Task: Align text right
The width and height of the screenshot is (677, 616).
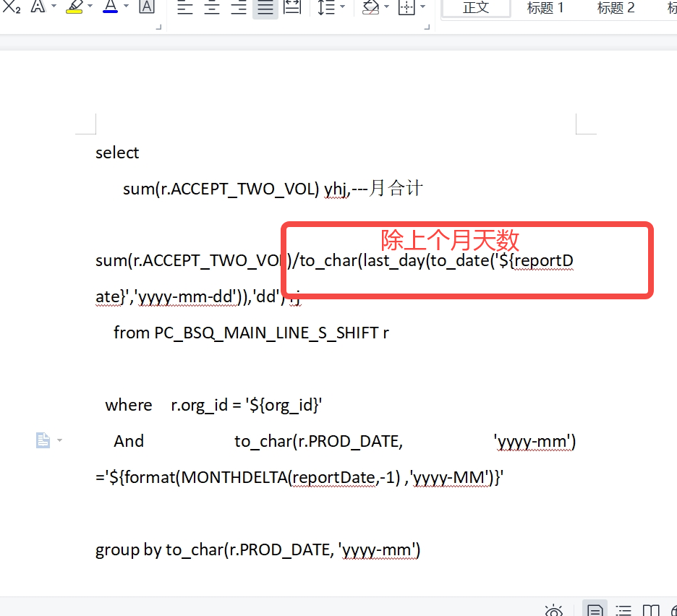Action: [x=239, y=7]
